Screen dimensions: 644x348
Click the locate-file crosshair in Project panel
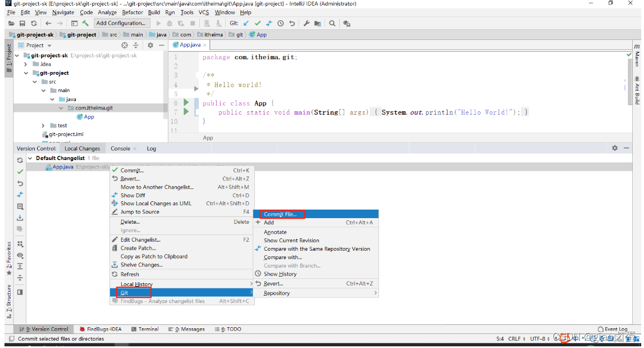click(125, 45)
